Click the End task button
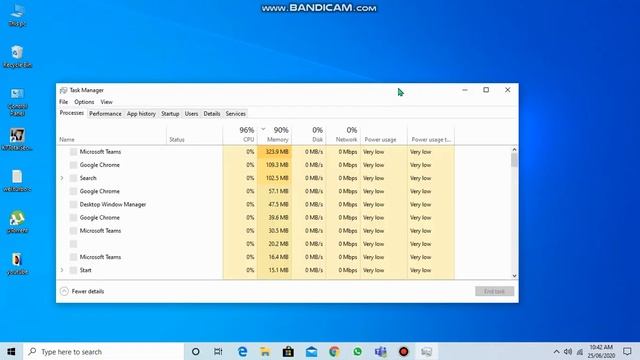This screenshot has width=640, height=360. pyautogui.click(x=494, y=291)
